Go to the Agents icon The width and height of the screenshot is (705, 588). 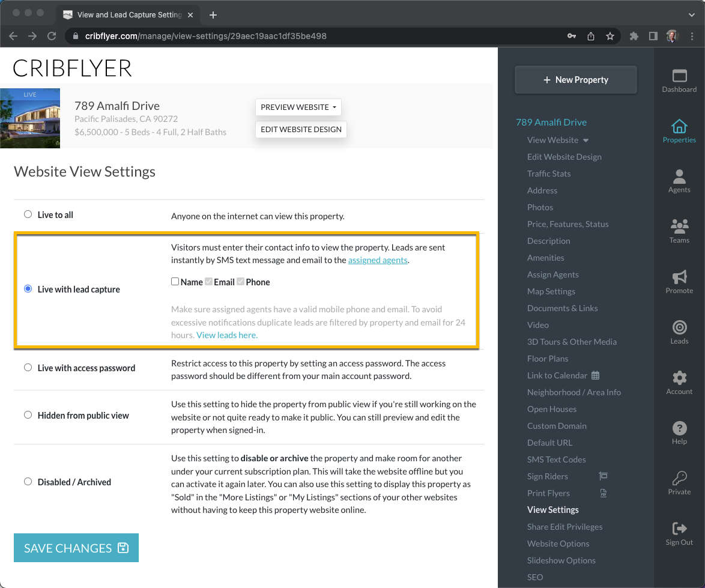click(679, 176)
